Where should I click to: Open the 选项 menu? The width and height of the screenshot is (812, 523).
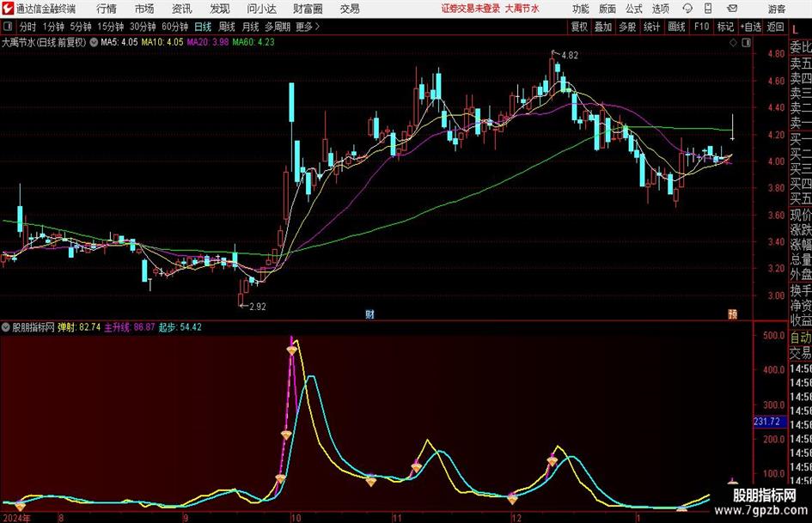pos(660,9)
